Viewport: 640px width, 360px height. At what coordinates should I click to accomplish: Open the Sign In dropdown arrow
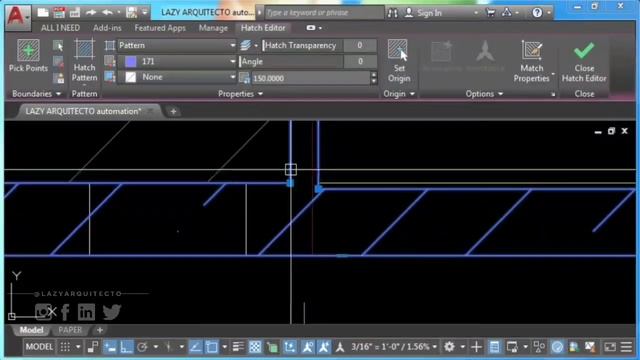tap(476, 13)
